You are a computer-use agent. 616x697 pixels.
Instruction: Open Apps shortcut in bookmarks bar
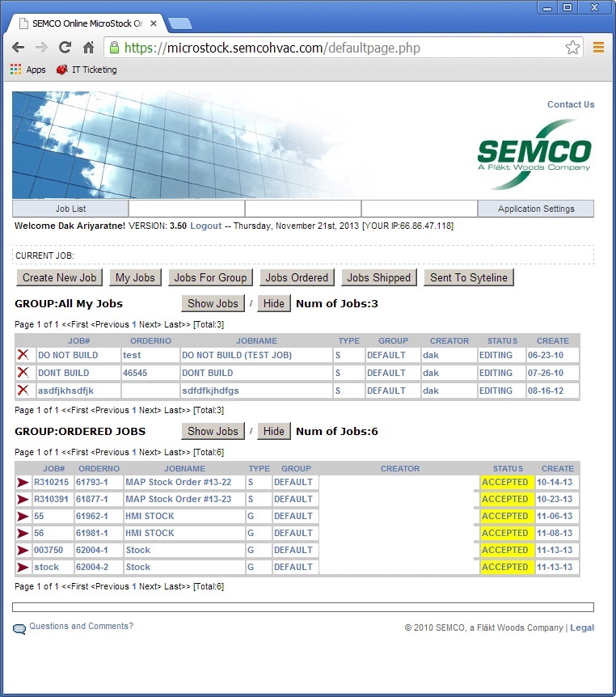point(28,70)
